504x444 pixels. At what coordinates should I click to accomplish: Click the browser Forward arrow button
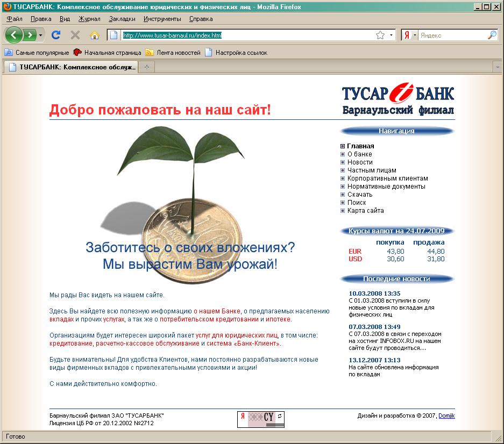pyautogui.click(x=30, y=35)
